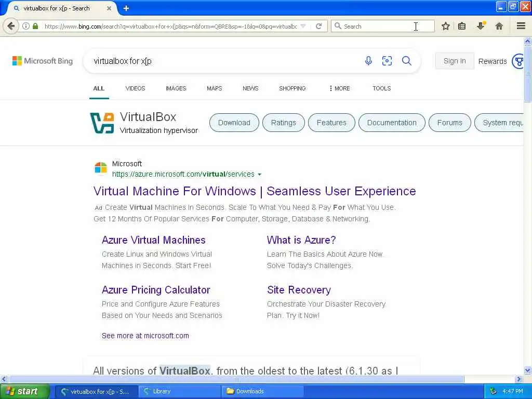
Task: Switch to the MAPS tab
Action: click(215, 88)
